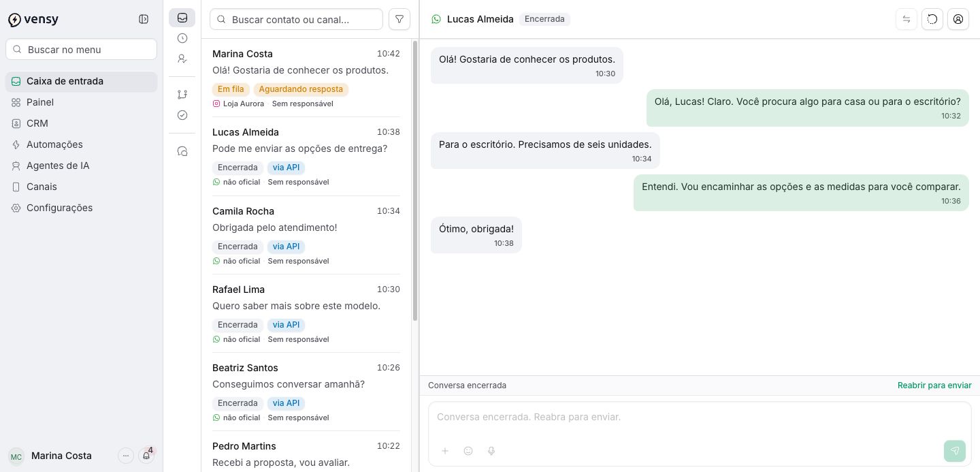Click the WhatsApp icon beside Lucas Almeida header
The image size is (980, 472).
(436, 19)
